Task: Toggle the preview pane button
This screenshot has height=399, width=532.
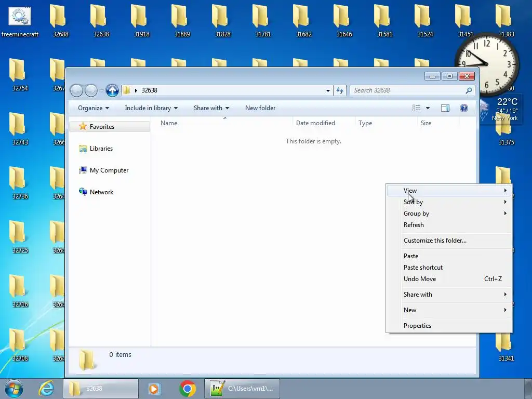Action: click(445, 108)
